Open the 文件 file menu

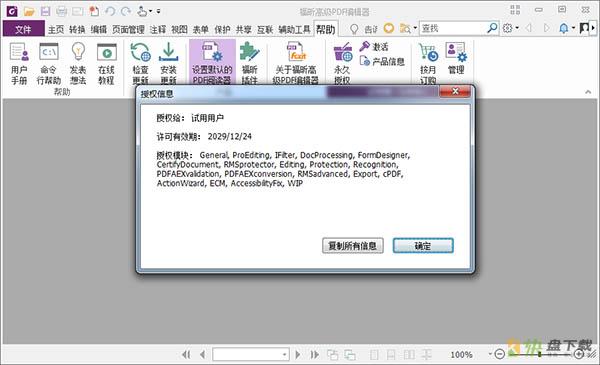point(23,29)
